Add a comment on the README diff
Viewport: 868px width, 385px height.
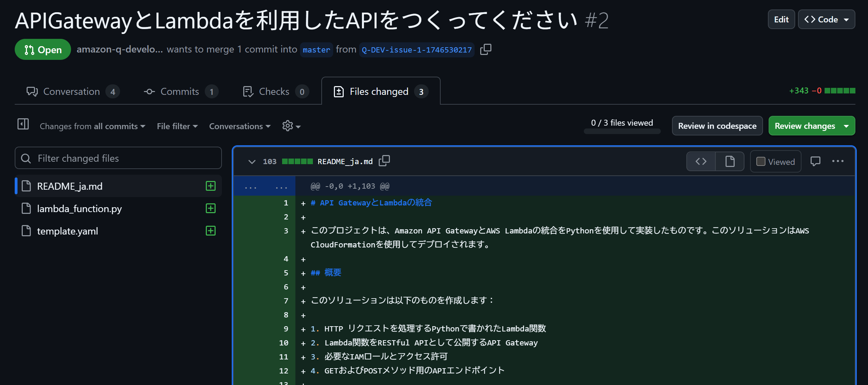pos(816,161)
